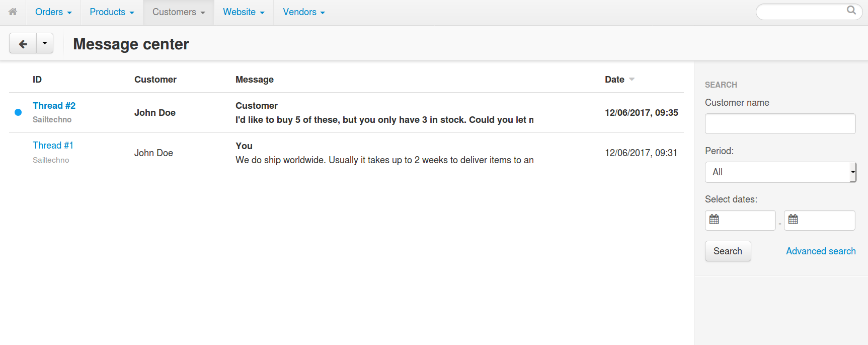Open Thread #1 link
The width and height of the screenshot is (868, 345).
[53, 146]
